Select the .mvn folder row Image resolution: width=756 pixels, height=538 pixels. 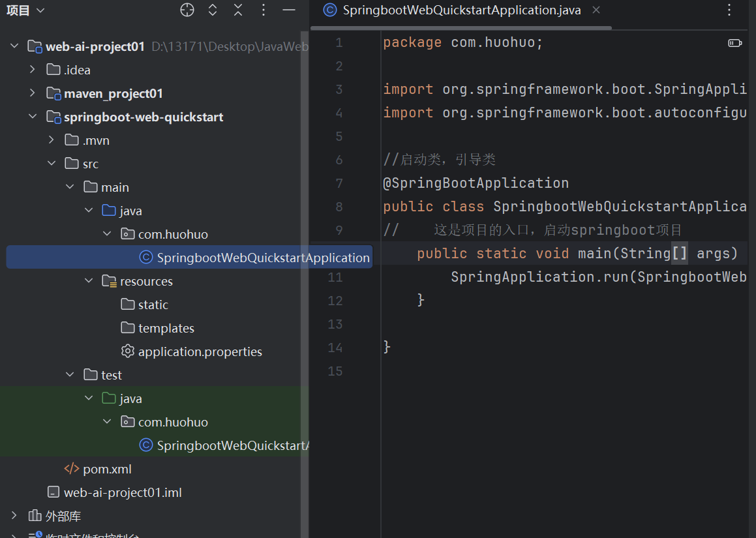155,140
